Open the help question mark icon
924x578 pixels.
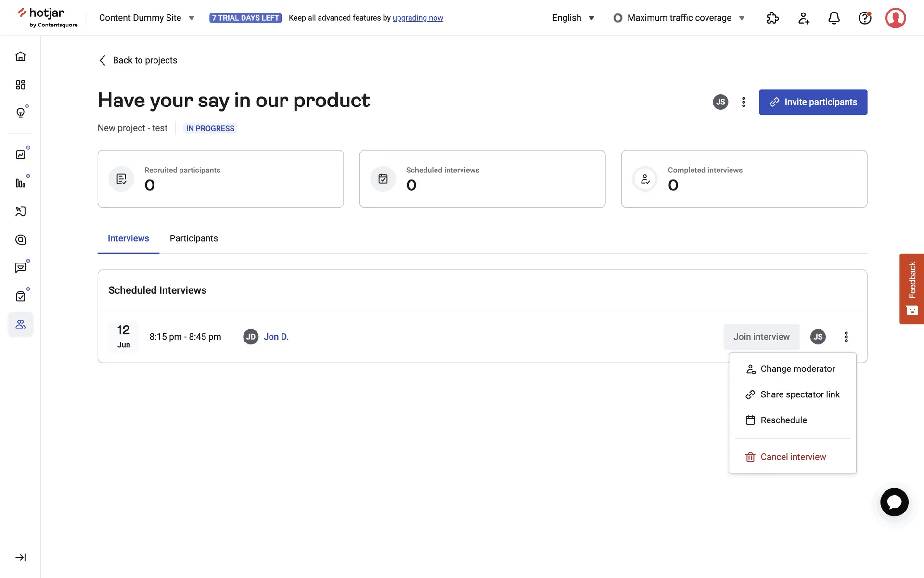(865, 18)
